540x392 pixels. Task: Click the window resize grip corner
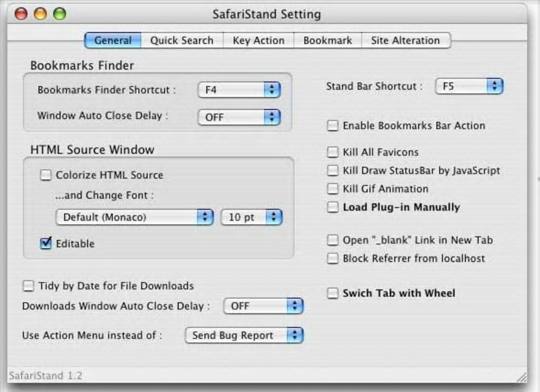pyautogui.click(x=521, y=377)
